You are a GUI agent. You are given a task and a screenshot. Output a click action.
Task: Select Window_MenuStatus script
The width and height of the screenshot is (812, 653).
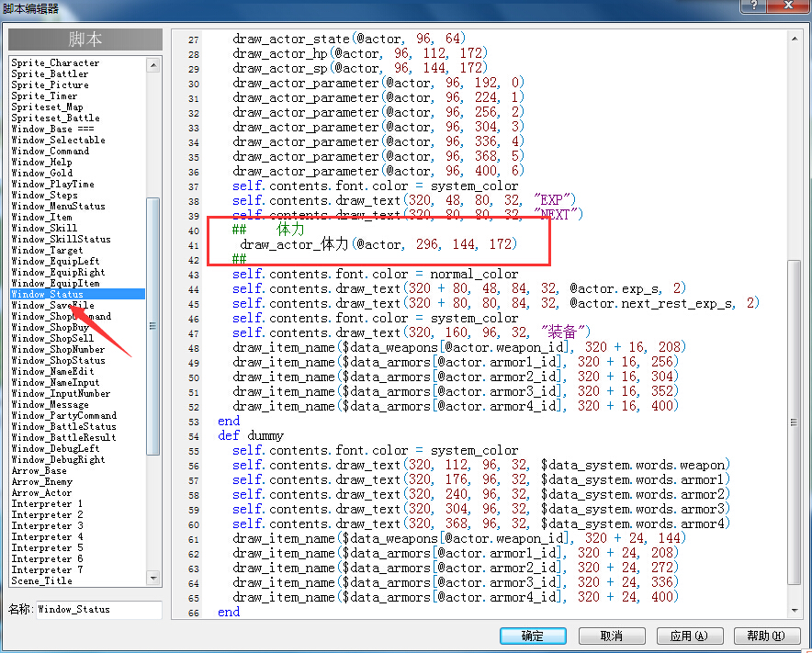58,206
